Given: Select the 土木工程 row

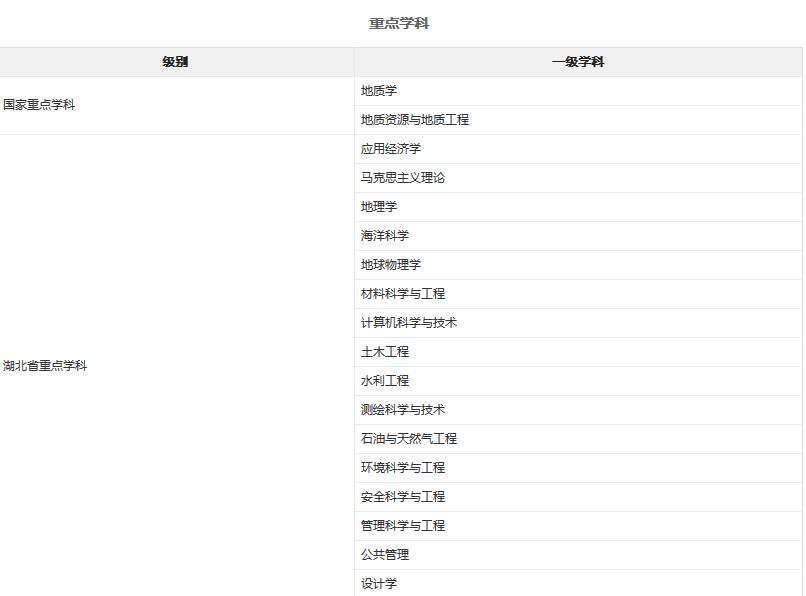Looking at the screenshot, I should tap(385, 352).
